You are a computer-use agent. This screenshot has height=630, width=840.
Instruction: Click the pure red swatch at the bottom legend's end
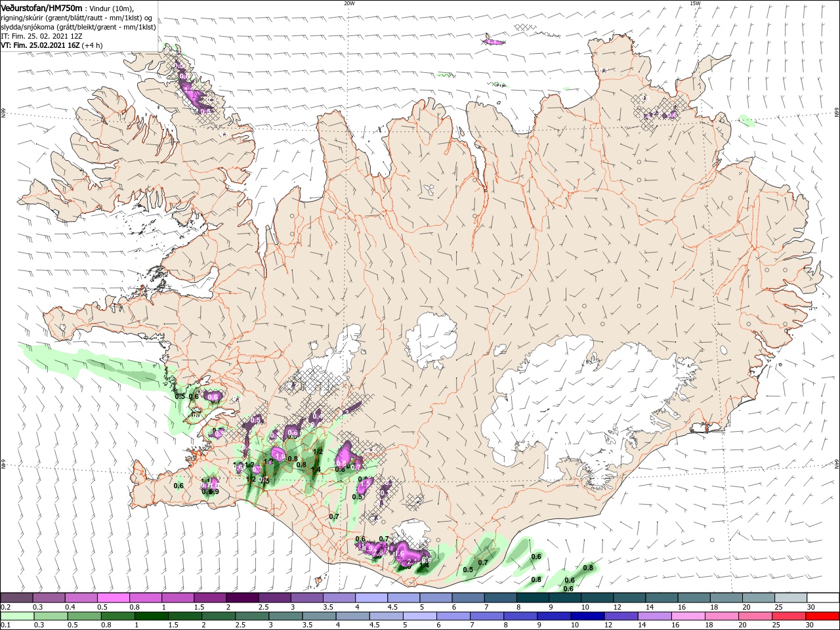tap(823, 616)
